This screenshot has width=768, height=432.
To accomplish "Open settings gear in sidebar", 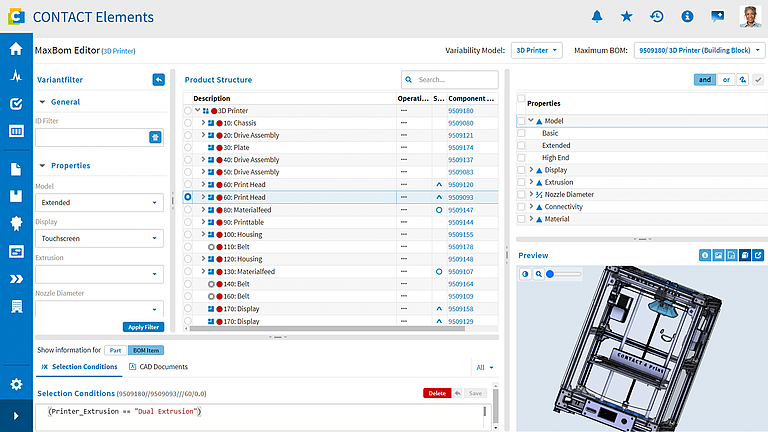I will [x=16, y=384].
